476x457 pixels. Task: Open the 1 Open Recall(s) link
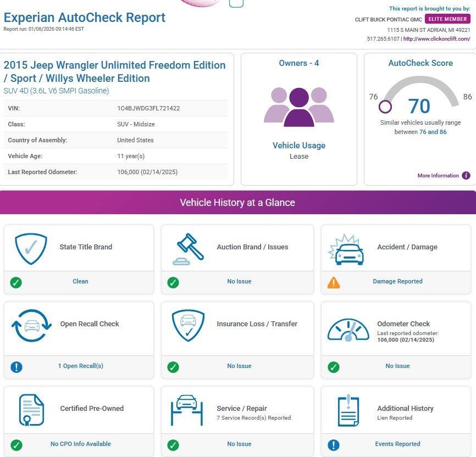80,366
